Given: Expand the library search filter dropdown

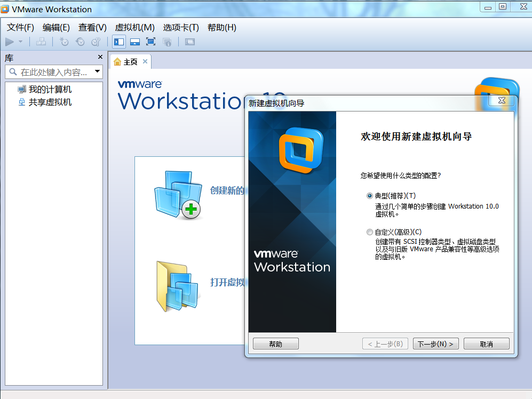Looking at the screenshot, I should (97, 71).
